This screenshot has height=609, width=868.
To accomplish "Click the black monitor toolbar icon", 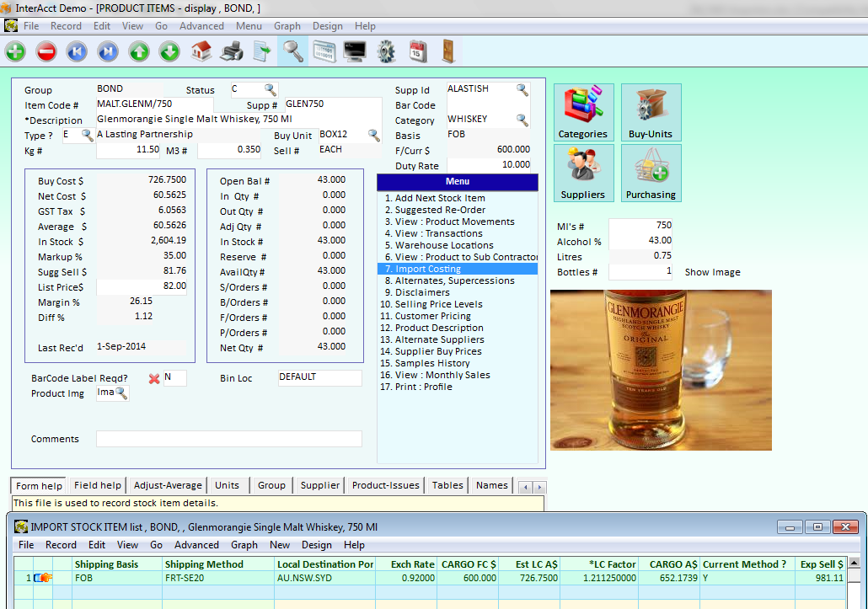I will click(x=354, y=51).
